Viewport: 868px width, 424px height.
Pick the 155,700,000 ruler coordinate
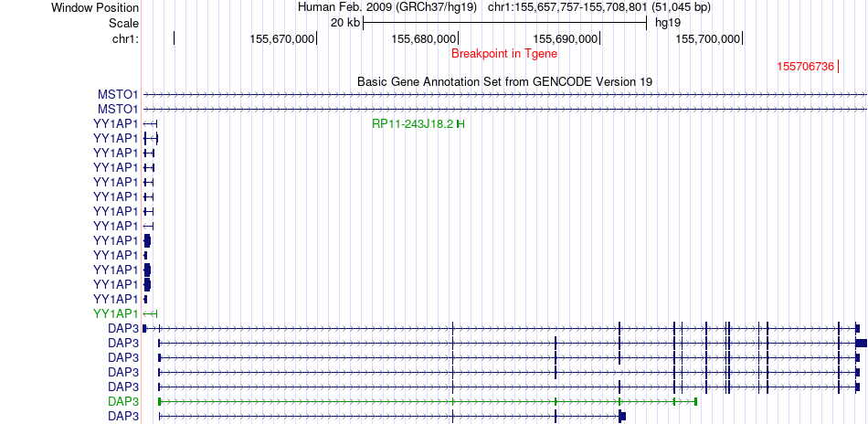(708, 38)
